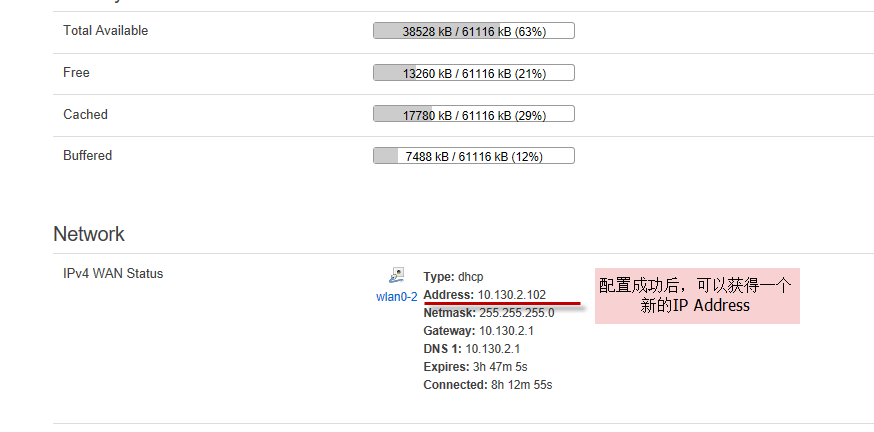Click the wlan0-2 network interface icon
The width and height of the screenshot is (874, 432).
coord(396,276)
